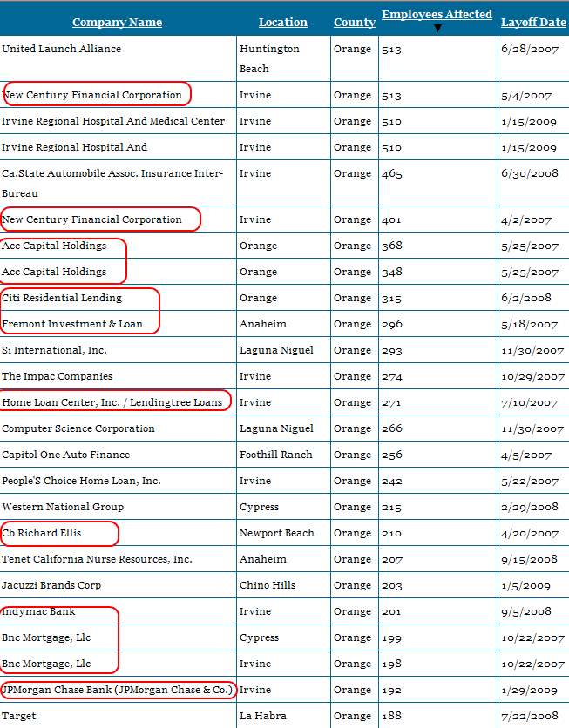The width and height of the screenshot is (569, 728).
Task: Sort table by Company Name header
Action: point(117,23)
